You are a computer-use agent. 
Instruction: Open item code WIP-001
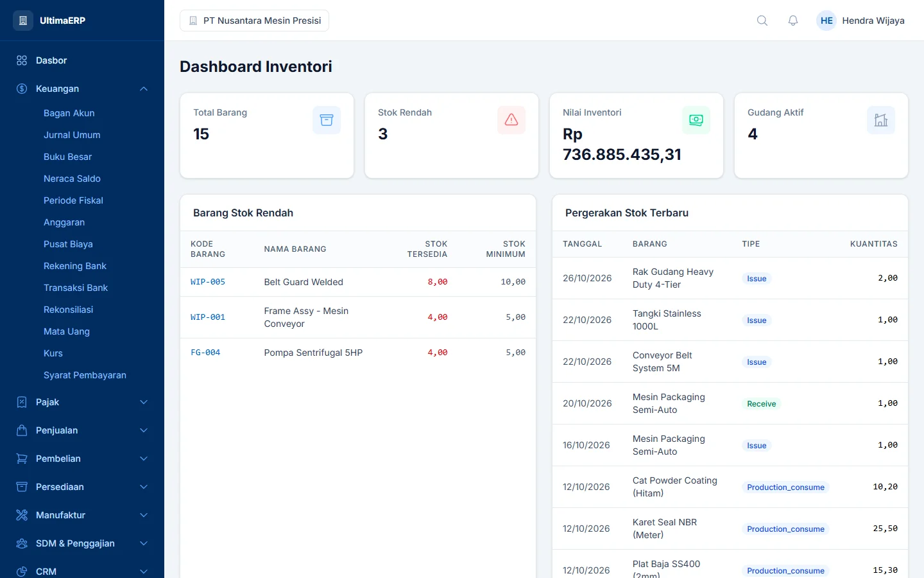[x=208, y=317]
